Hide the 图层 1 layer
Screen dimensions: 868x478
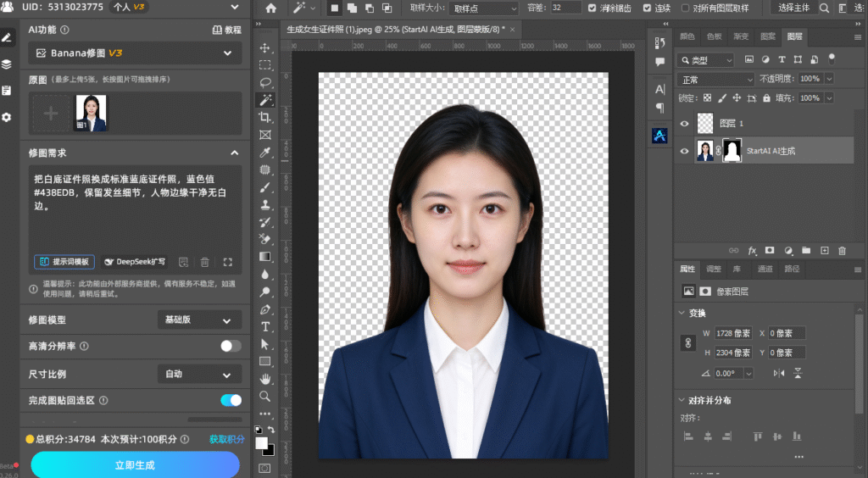click(x=684, y=124)
